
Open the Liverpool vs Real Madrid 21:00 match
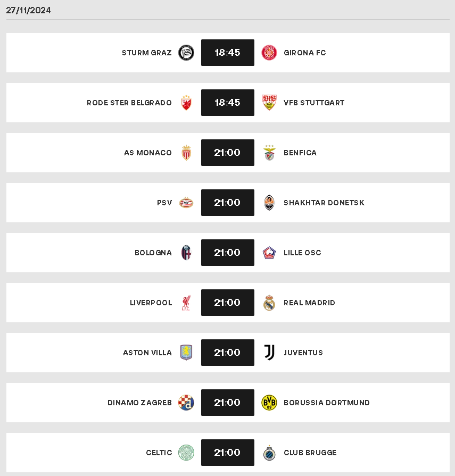[x=228, y=303]
